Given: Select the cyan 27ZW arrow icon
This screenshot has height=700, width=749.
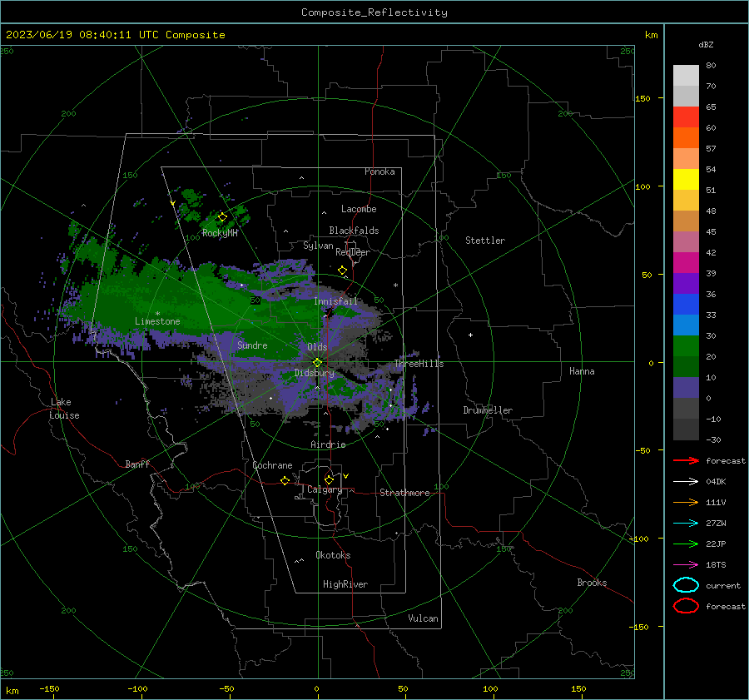Looking at the screenshot, I should coord(686,524).
